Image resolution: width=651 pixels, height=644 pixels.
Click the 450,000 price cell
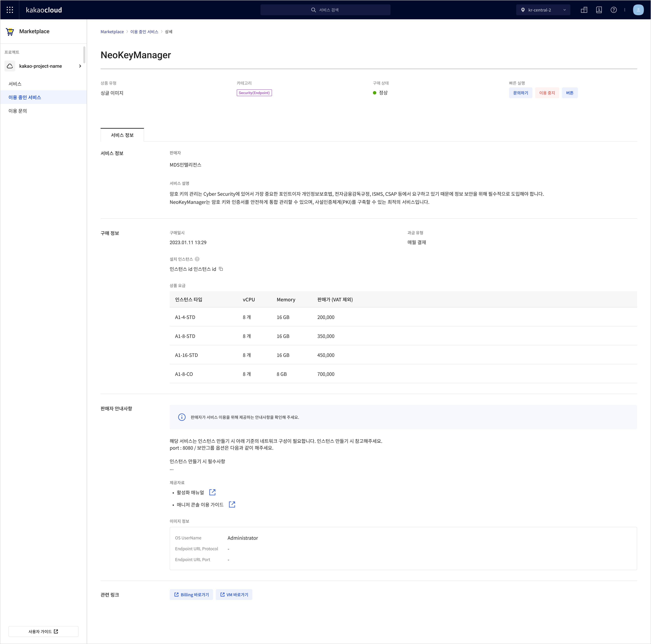tap(325, 355)
